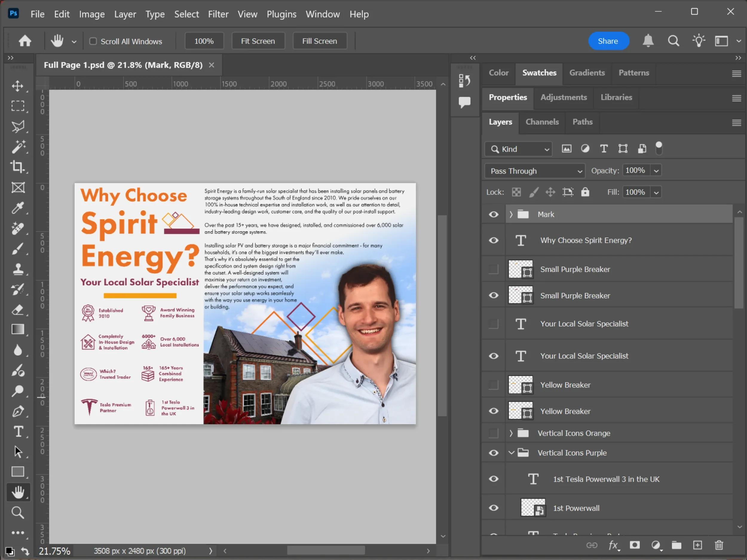Select the Clone Stamp tool
Screen dimensions: 747x560
tap(18, 269)
